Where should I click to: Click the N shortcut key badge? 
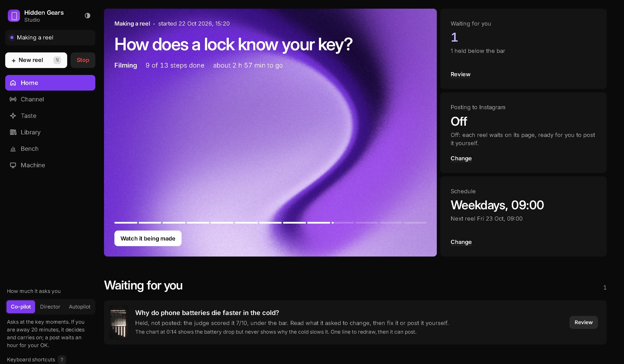coord(57,60)
